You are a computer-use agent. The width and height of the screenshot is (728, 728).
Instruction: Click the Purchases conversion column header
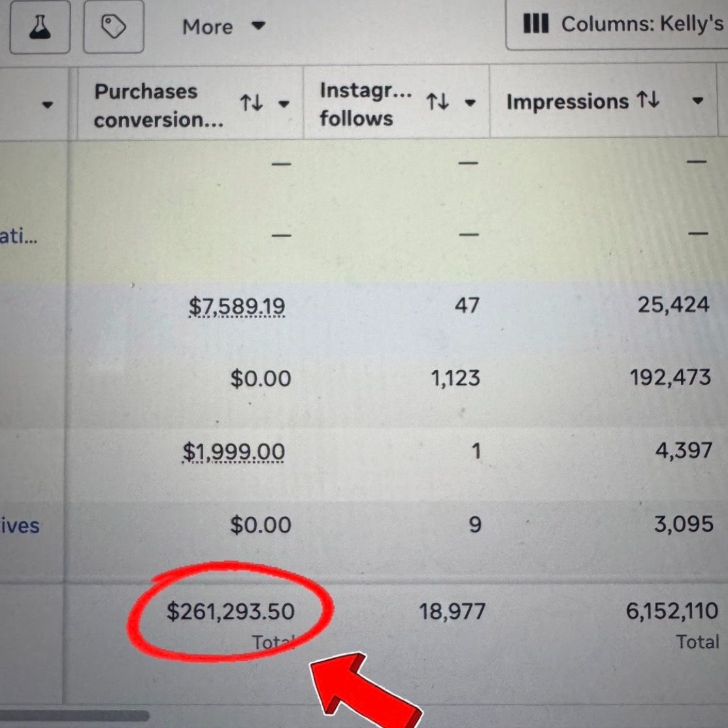(x=157, y=105)
